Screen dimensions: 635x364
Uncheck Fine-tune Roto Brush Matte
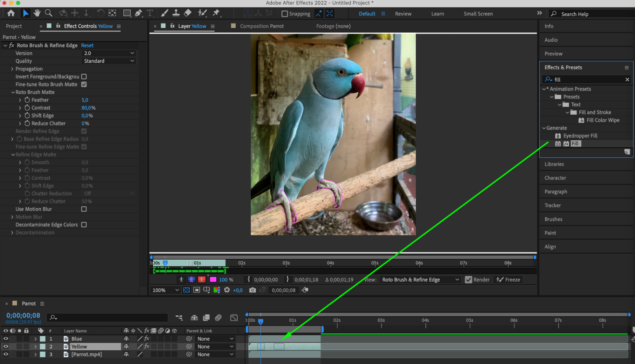point(84,84)
